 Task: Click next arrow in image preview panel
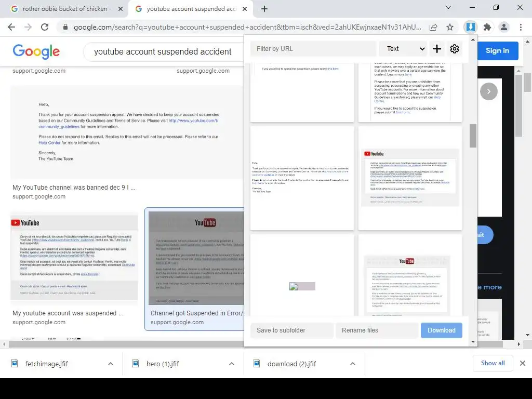pos(489,91)
